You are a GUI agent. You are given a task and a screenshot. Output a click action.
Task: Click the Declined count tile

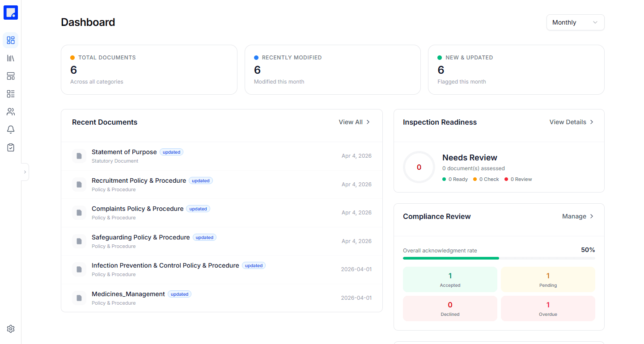pyautogui.click(x=450, y=308)
